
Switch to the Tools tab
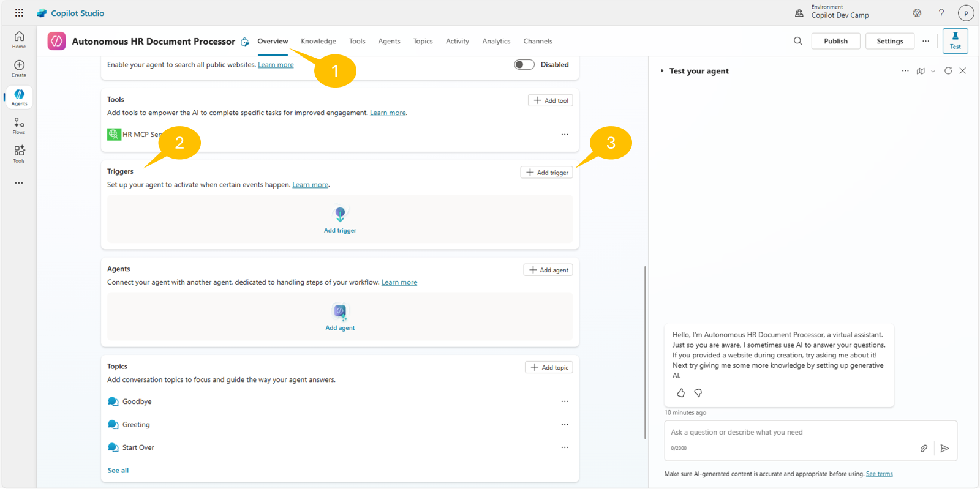click(357, 41)
